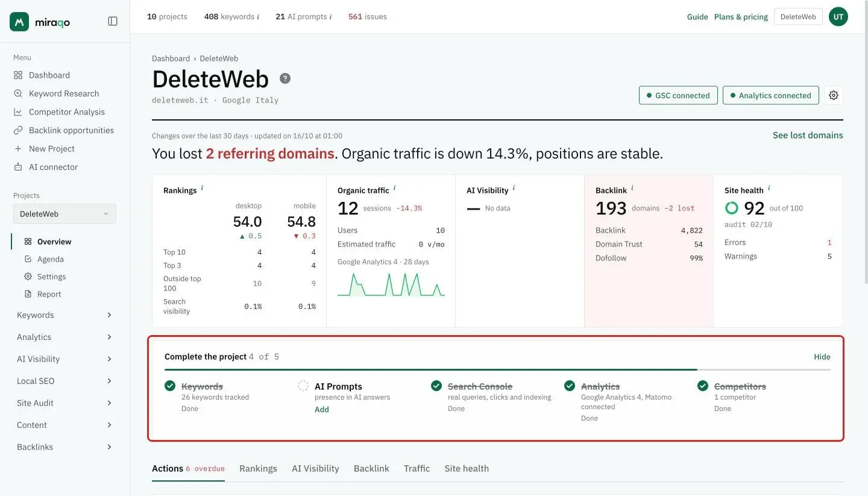
Task: Check the AI Prompts unfinished step circle
Action: click(x=303, y=386)
